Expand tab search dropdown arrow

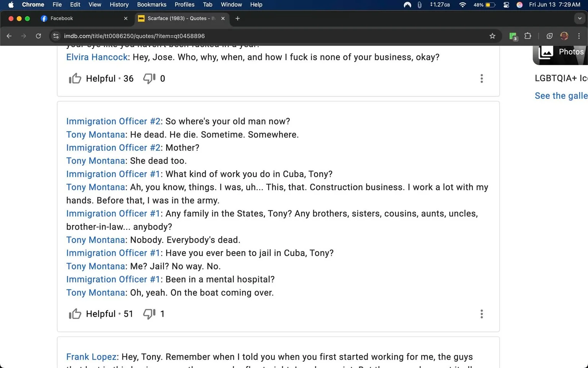coord(580,18)
